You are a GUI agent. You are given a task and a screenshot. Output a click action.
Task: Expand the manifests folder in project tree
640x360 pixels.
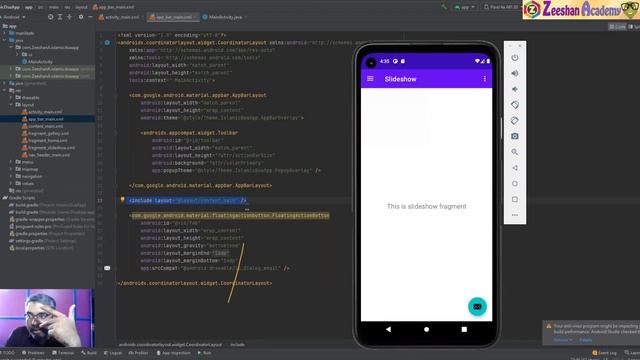pyautogui.click(x=4, y=33)
